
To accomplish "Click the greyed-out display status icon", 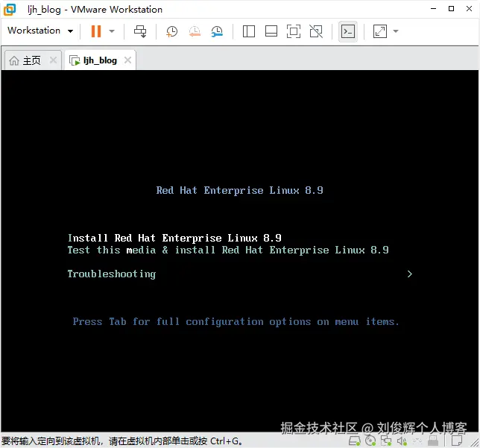I will (x=417, y=441).
